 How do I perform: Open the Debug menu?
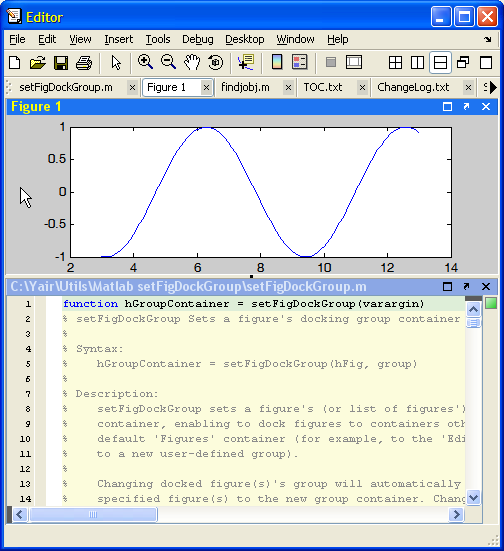pyautogui.click(x=198, y=39)
